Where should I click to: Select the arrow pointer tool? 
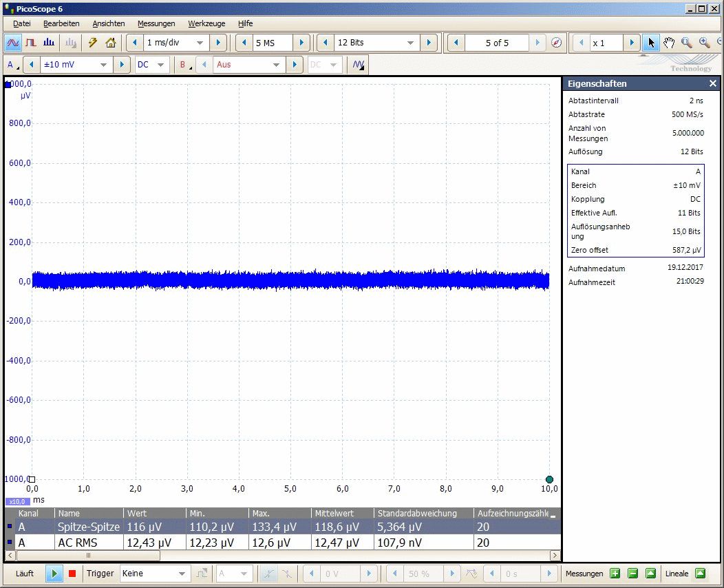coord(651,43)
